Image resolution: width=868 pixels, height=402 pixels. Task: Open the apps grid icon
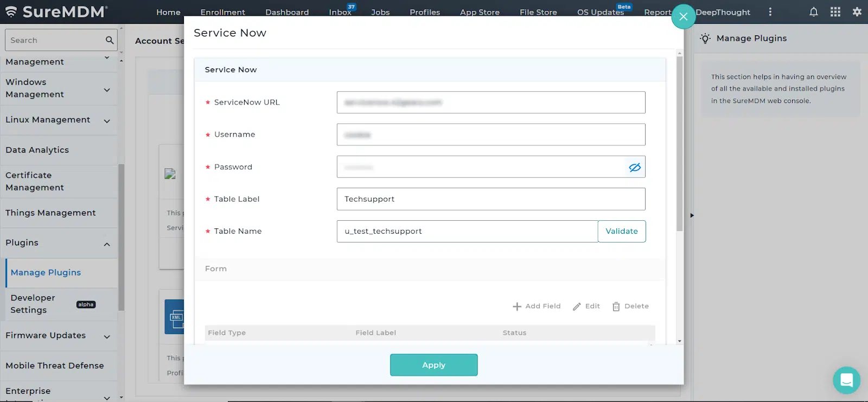point(835,11)
